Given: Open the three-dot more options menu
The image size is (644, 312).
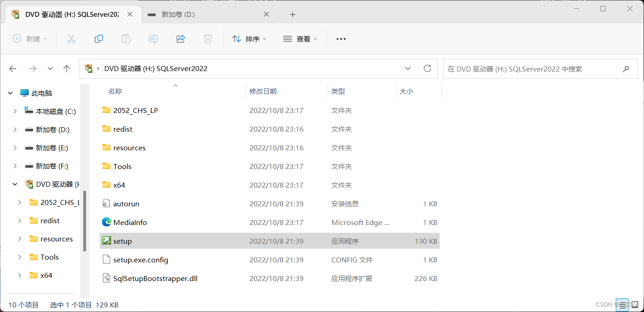Looking at the screenshot, I should point(341,39).
